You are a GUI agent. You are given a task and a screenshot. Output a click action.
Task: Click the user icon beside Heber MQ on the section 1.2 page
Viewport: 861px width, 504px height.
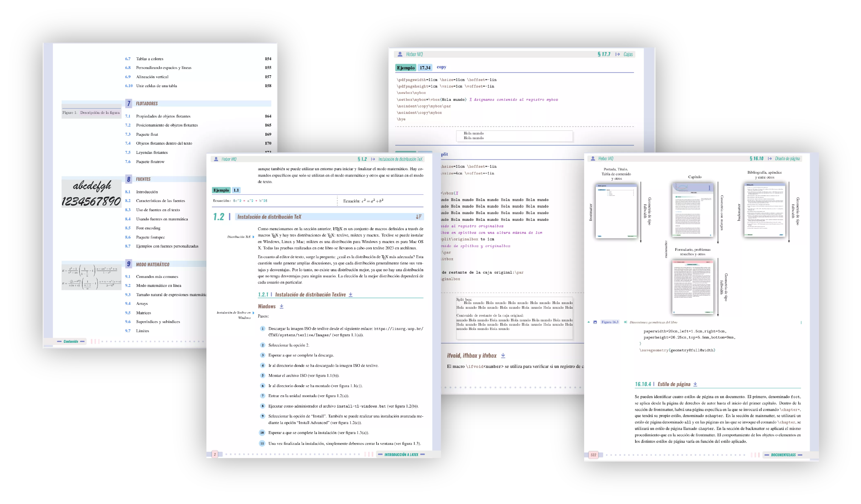tap(216, 159)
